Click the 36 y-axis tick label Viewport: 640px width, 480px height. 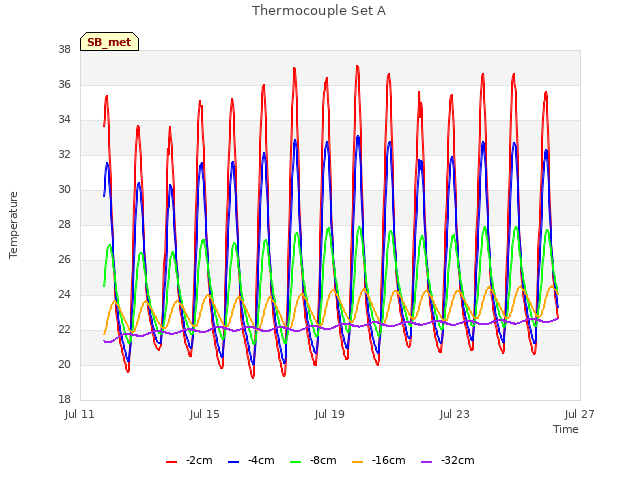[x=64, y=84]
